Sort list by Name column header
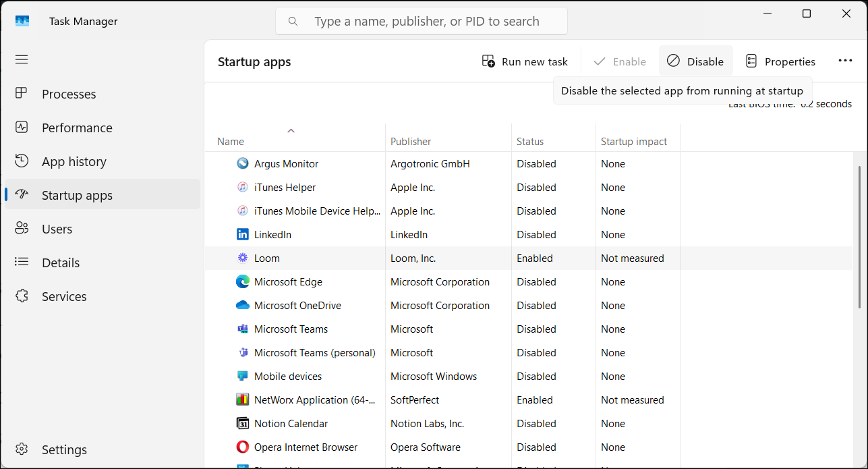 [231, 142]
